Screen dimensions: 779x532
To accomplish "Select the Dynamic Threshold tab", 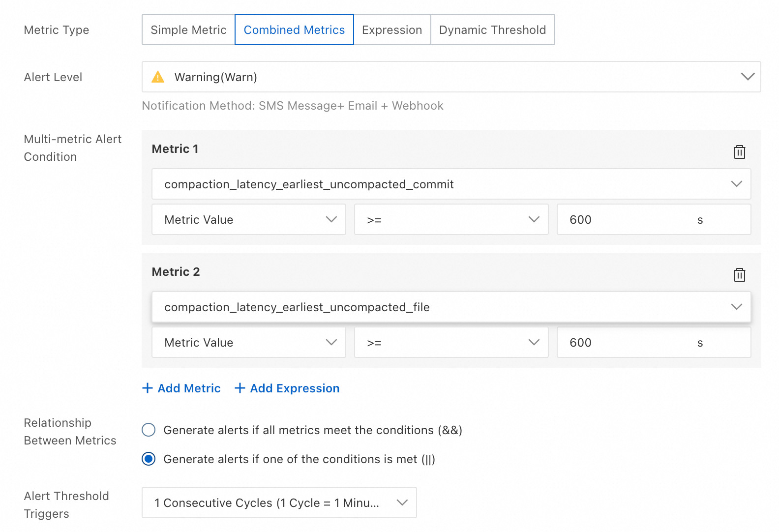I will 492,30.
